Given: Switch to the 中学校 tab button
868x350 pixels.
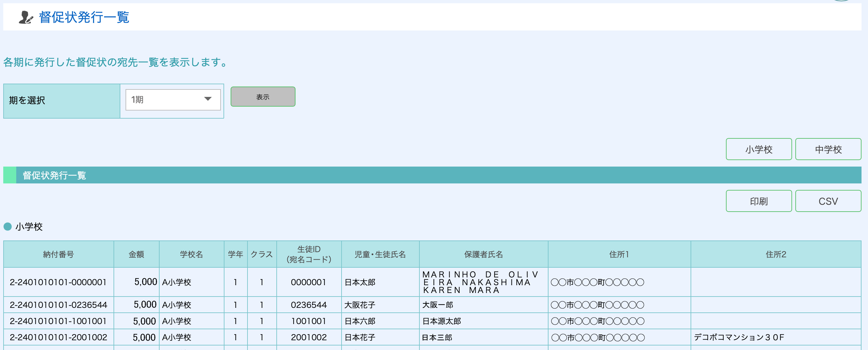Looking at the screenshot, I should (x=828, y=149).
